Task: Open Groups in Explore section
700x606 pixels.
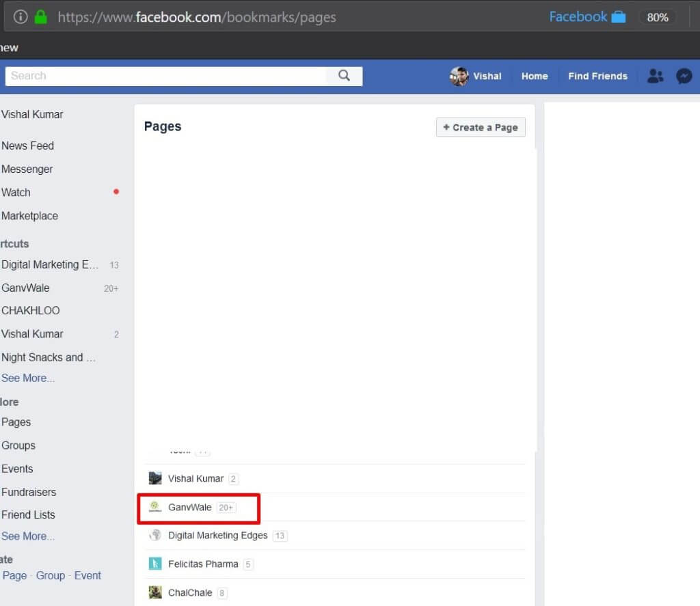Action: pos(18,445)
